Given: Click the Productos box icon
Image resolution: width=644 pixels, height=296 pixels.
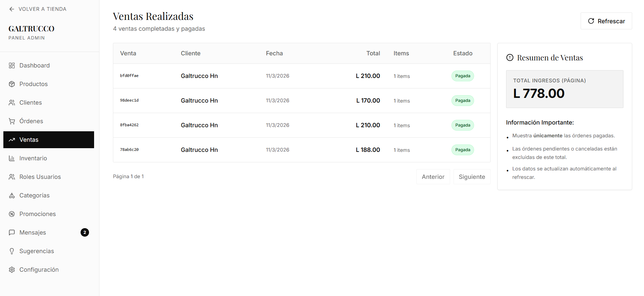Looking at the screenshot, I should tap(12, 84).
